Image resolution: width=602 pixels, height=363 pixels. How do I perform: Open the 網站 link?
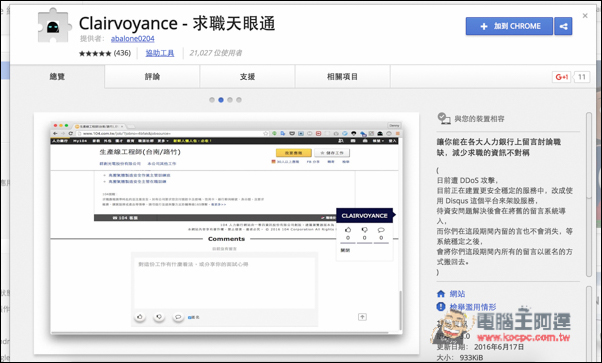coord(457,294)
